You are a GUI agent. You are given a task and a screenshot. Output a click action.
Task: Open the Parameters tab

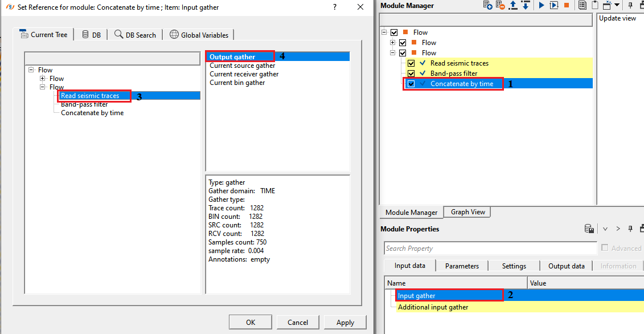coord(462,266)
